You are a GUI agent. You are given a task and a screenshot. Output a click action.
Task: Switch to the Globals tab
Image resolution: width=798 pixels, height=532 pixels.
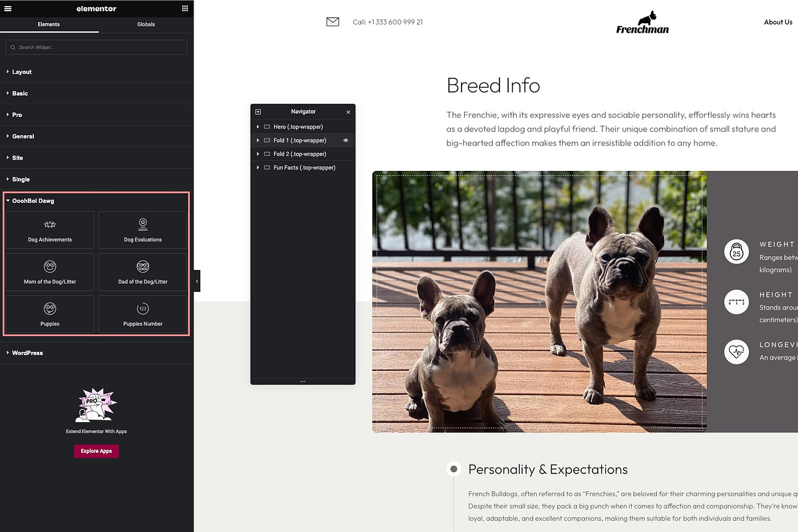click(146, 25)
